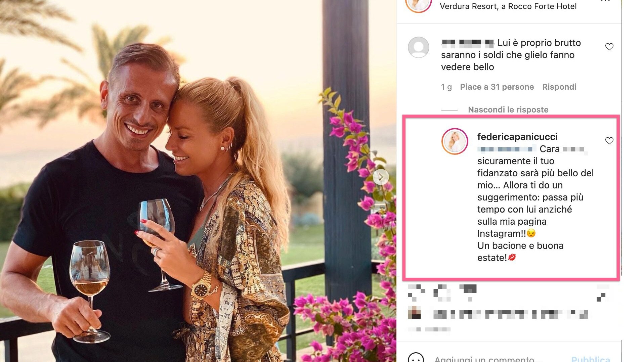Screen dimensions: 644x362
Task: Open the 'Verdura Resort, a Rocco Forte Hotel' location
Action: coord(508,6)
